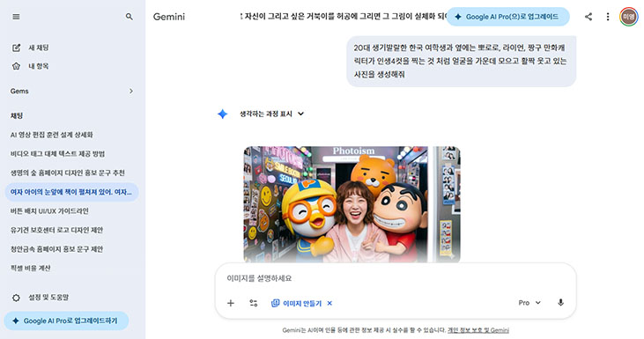The width and height of the screenshot is (644, 339).
Task: Click the sidebar search icon
Action: pyautogui.click(x=129, y=17)
